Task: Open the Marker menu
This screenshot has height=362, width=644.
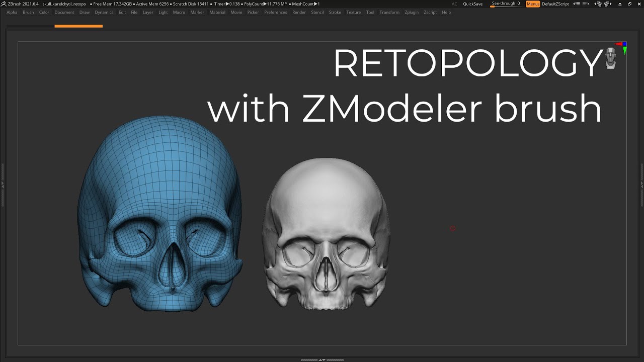Action: tap(197, 12)
